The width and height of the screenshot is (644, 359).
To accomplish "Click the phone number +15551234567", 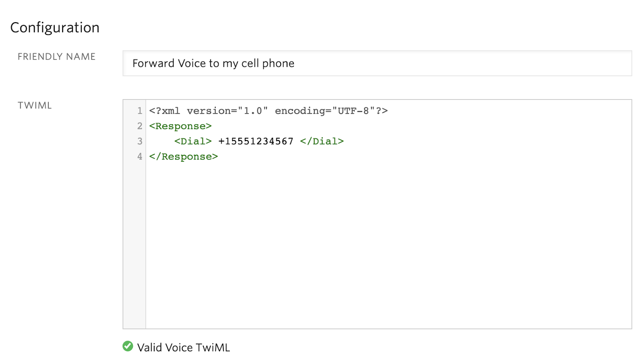I will point(256,141).
